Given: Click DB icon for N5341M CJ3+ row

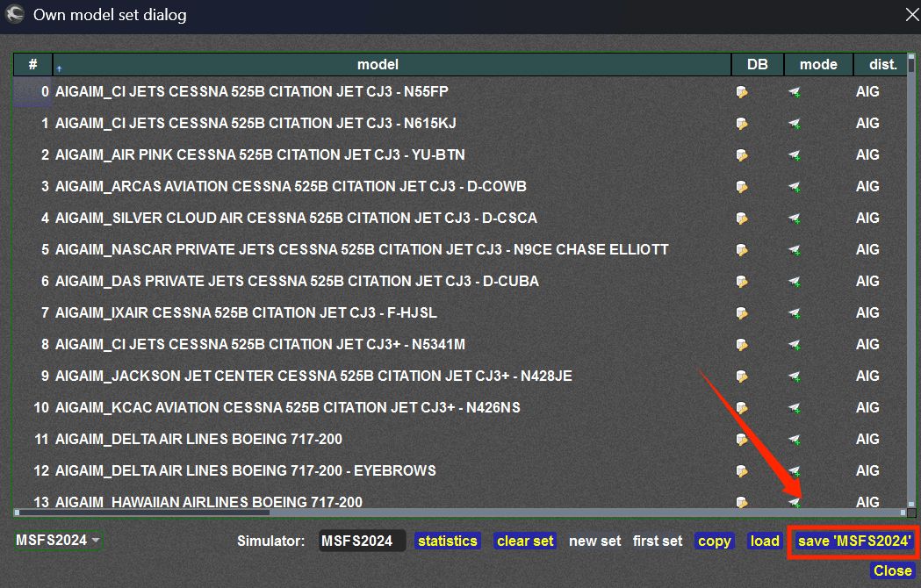Looking at the screenshot, I should point(742,345).
